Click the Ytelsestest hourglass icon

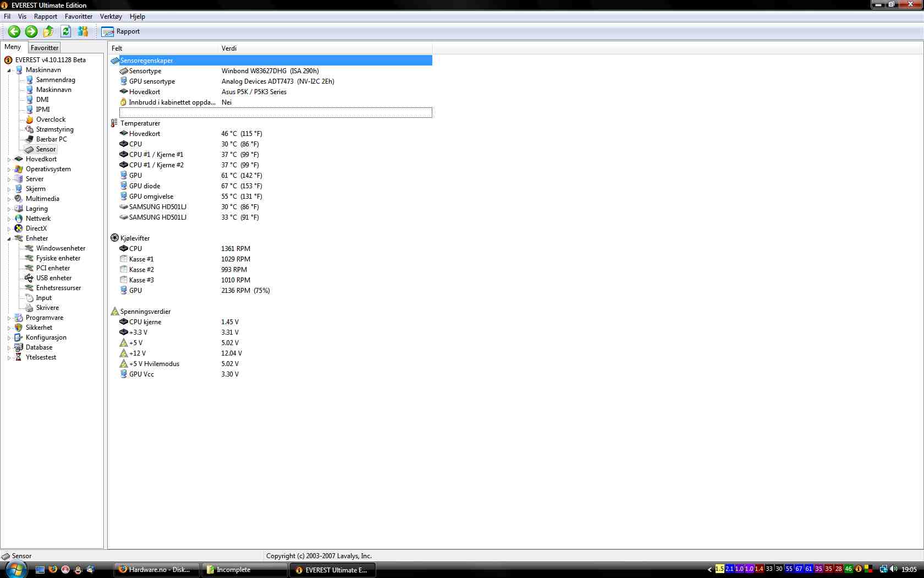coord(19,357)
